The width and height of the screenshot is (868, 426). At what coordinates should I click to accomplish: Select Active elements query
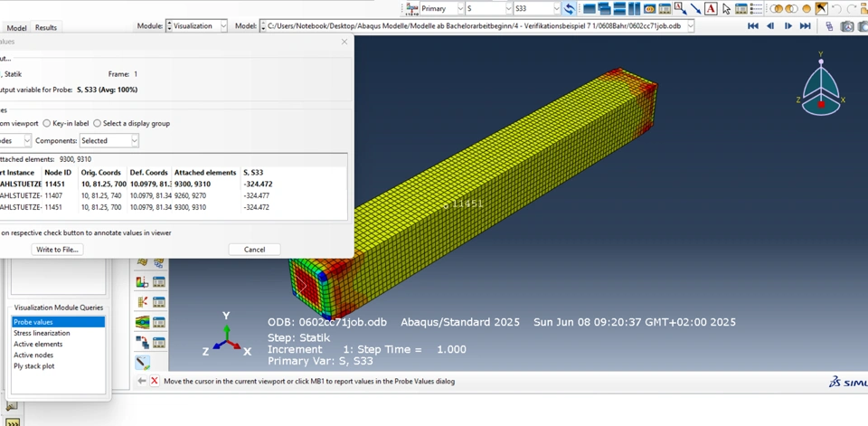tap(58, 344)
